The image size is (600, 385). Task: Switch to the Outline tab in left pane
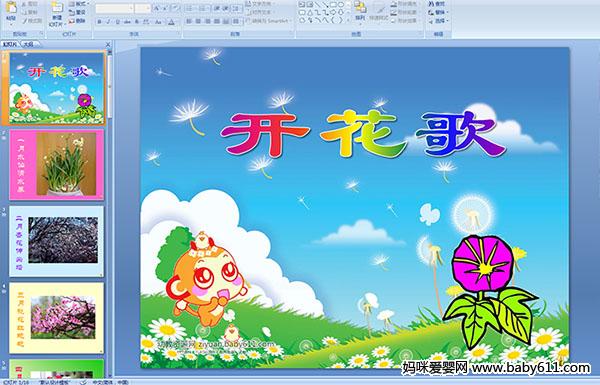click(28, 44)
